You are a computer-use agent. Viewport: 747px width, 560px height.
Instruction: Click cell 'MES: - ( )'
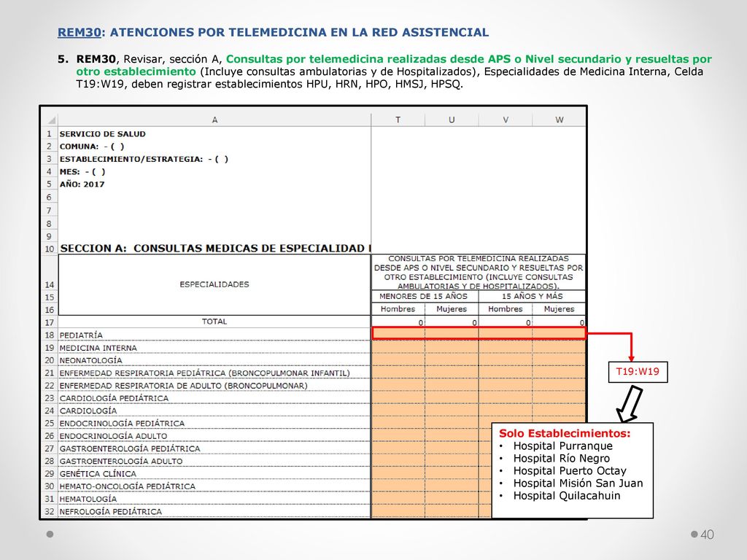click(x=82, y=172)
